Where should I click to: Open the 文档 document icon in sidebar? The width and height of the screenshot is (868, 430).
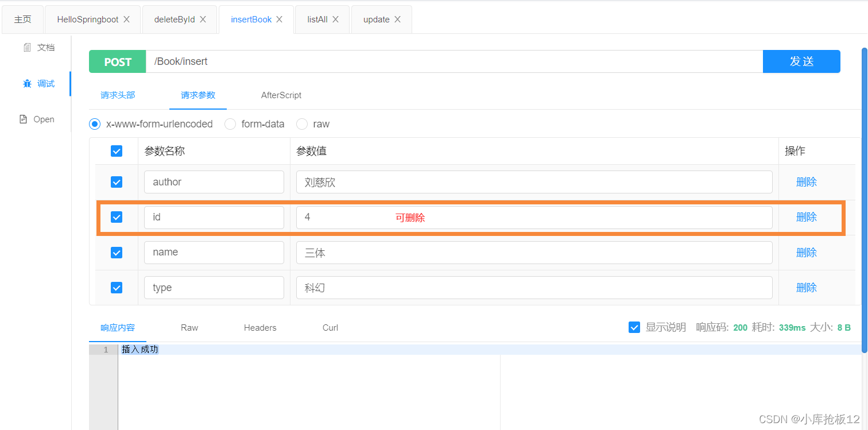coord(27,48)
